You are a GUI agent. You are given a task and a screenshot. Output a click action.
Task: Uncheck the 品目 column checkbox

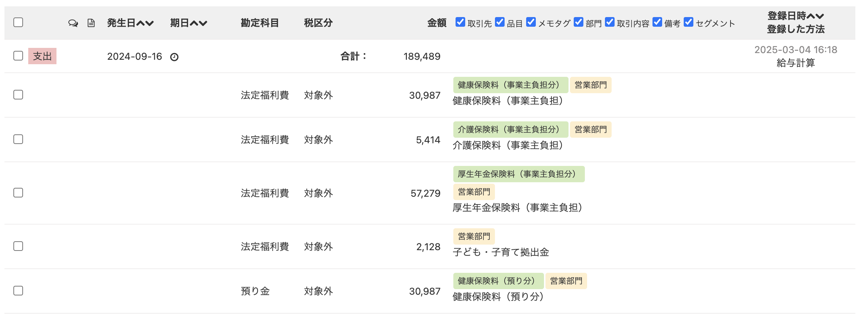pyautogui.click(x=500, y=22)
